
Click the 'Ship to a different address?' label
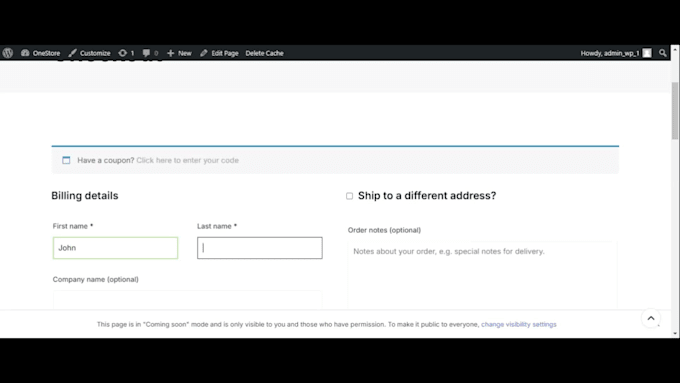click(427, 196)
